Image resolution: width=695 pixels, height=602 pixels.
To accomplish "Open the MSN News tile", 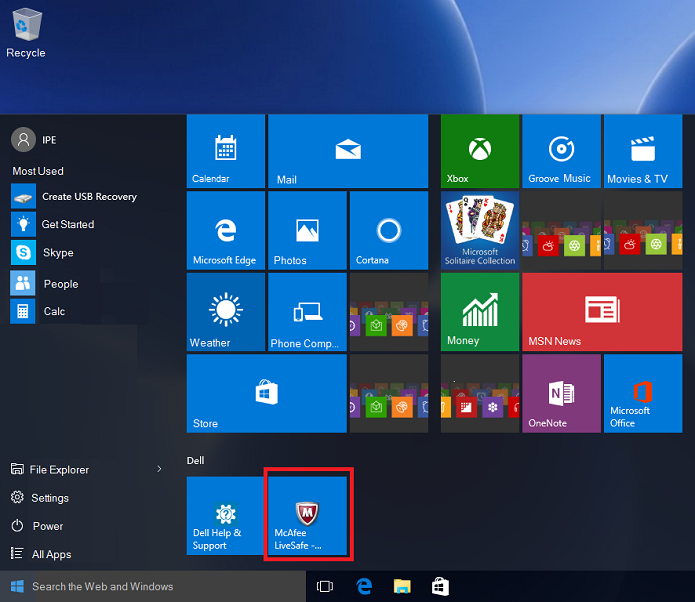I will [x=602, y=312].
